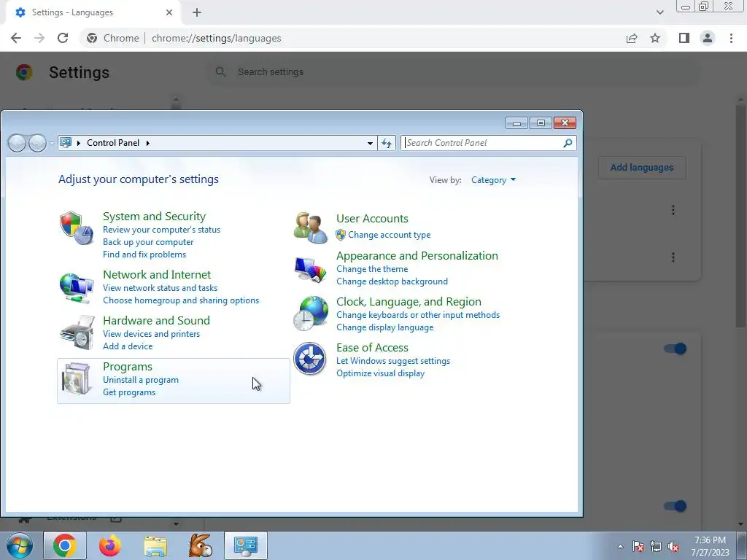Click Optimize visual display link
747x560 pixels.
pos(380,373)
